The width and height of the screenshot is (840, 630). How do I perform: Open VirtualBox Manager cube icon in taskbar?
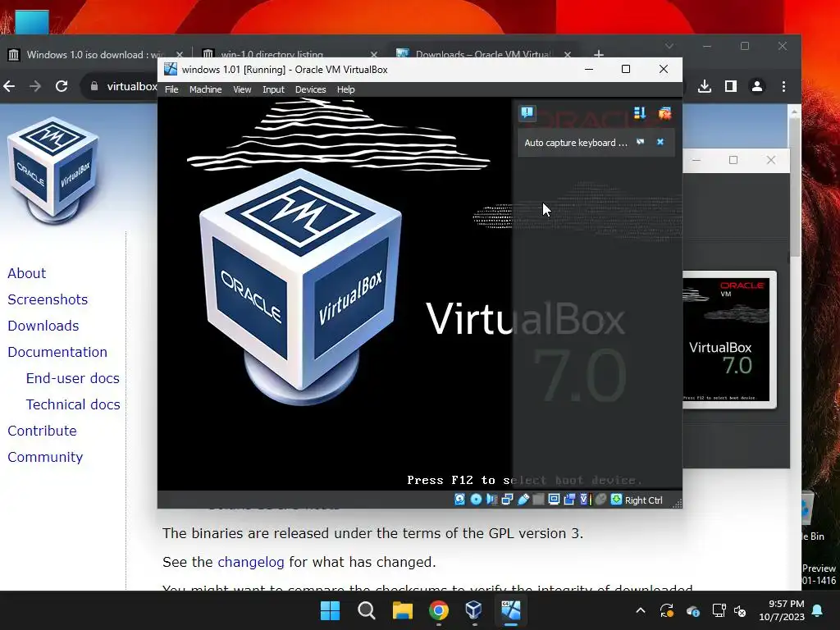click(474, 610)
